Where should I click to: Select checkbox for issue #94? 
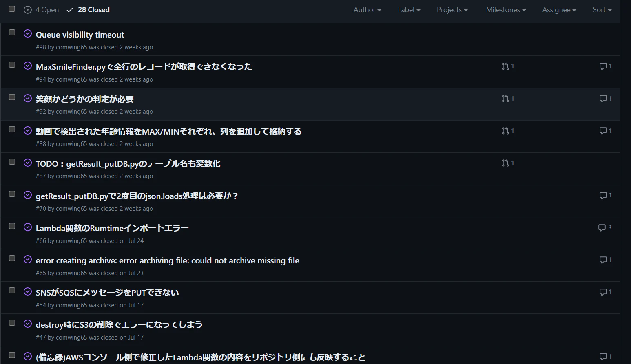click(x=12, y=64)
